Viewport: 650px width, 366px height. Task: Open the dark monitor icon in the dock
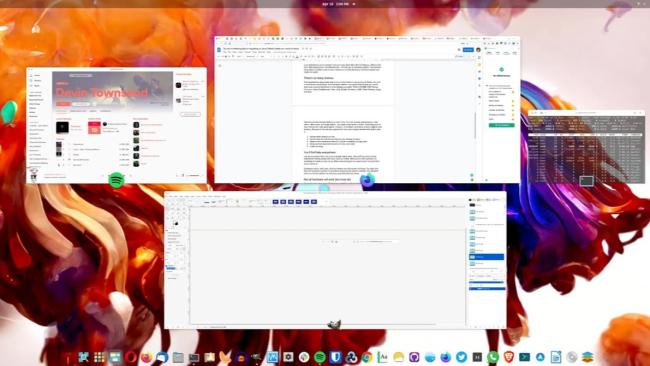coord(194,358)
